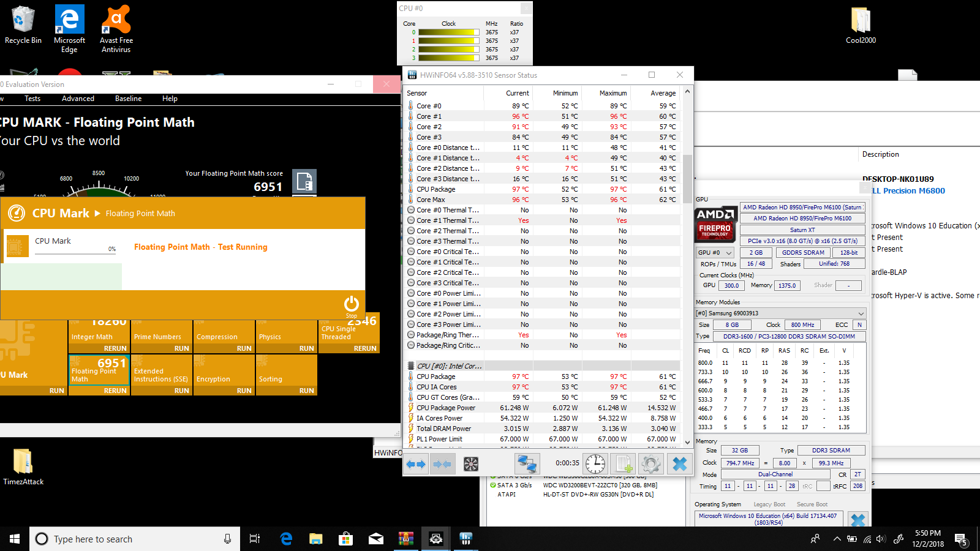Select the CPU Package Power sensor row
980x551 pixels.
coord(543,408)
